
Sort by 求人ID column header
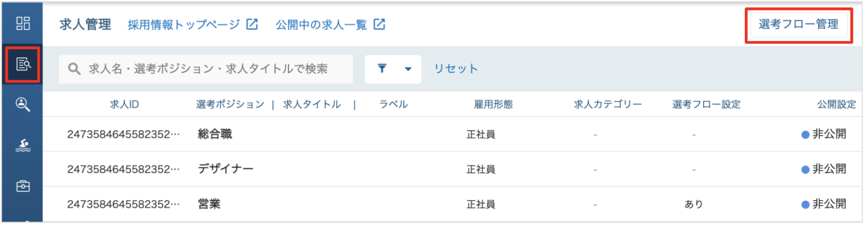(x=124, y=104)
